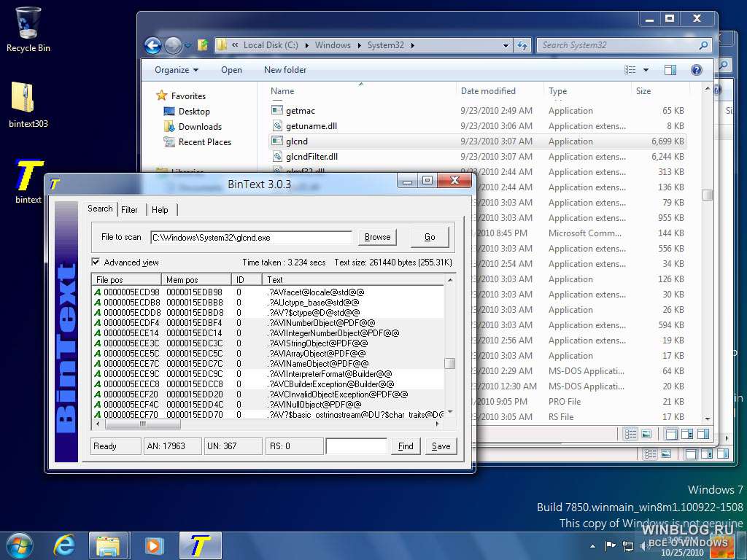Image resolution: width=747 pixels, height=560 pixels.
Task: Click the Recent Places icon in navigation pane
Action: click(x=169, y=141)
